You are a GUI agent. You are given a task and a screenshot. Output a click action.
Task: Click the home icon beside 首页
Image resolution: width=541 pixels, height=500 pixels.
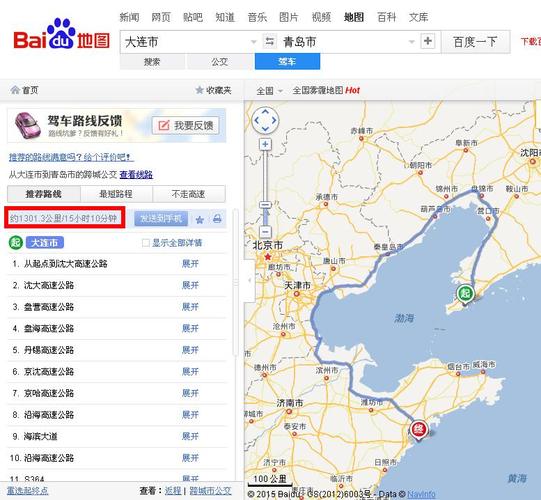pyautogui.click(x=15, y=90)
